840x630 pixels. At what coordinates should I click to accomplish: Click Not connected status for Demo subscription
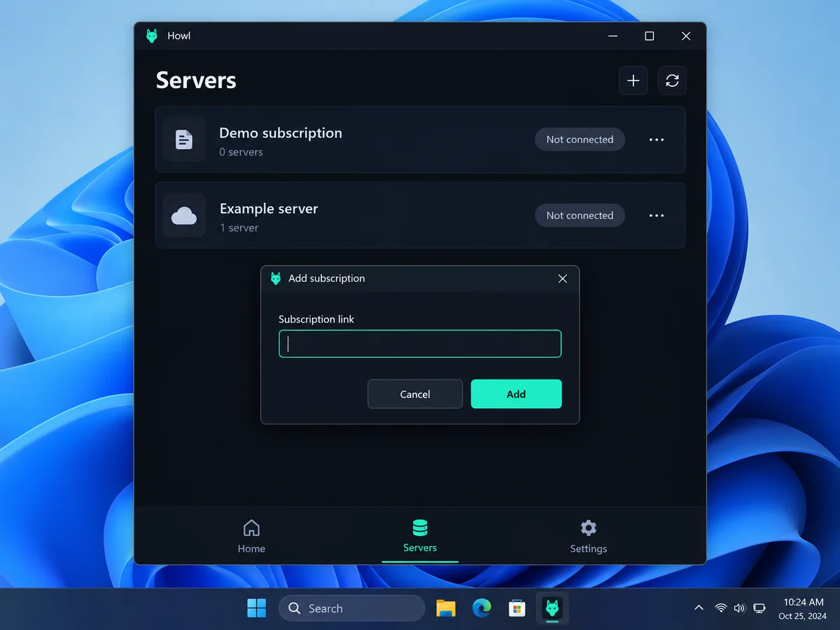(x=580, y=140)
